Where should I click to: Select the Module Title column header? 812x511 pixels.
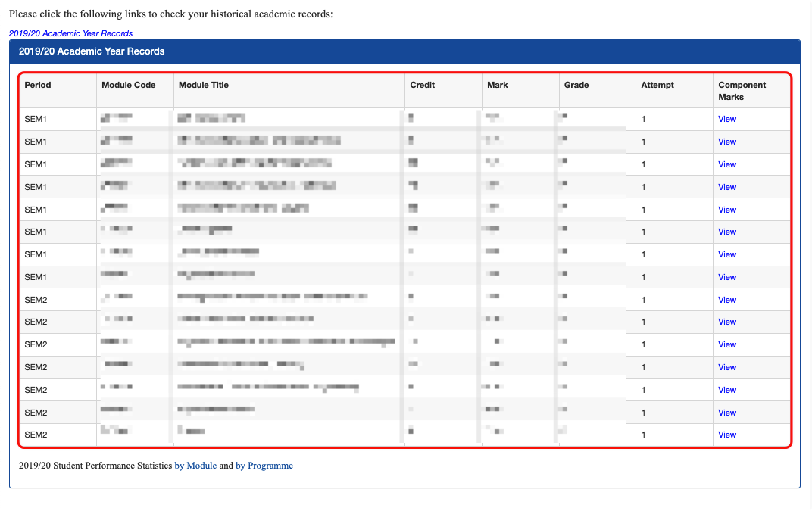click(x=203, y=85)
